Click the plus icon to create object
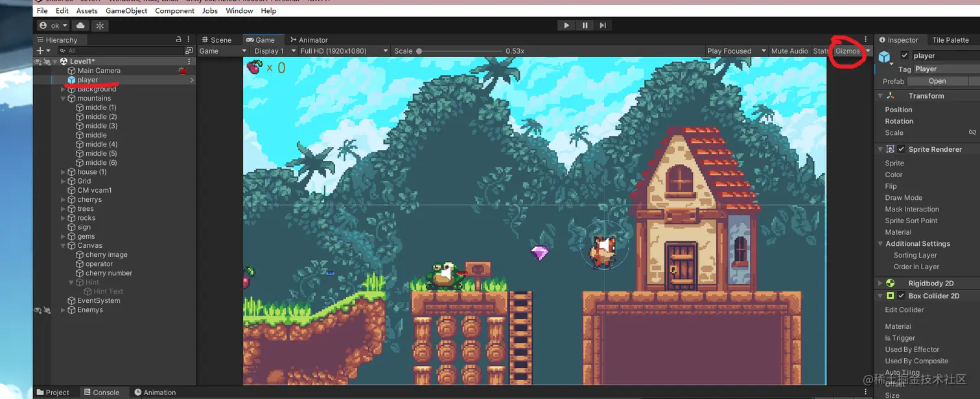 coord(40,51)
